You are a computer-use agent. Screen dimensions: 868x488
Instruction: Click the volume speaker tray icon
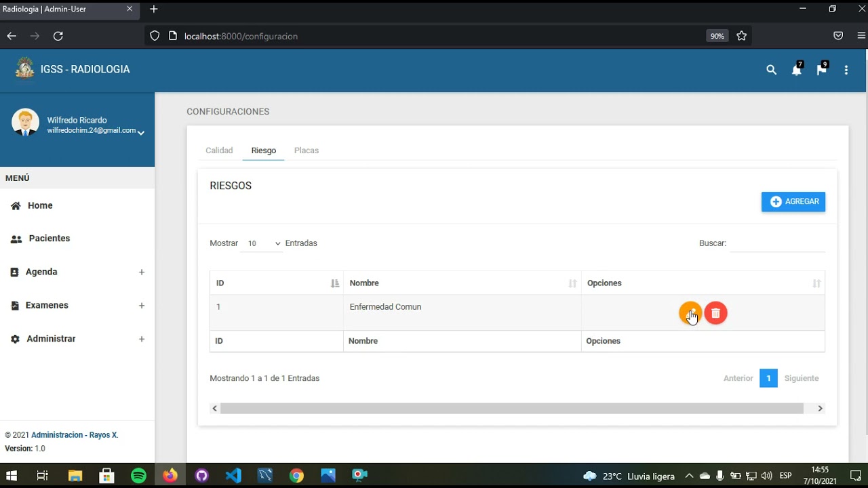tap(767, 476)
